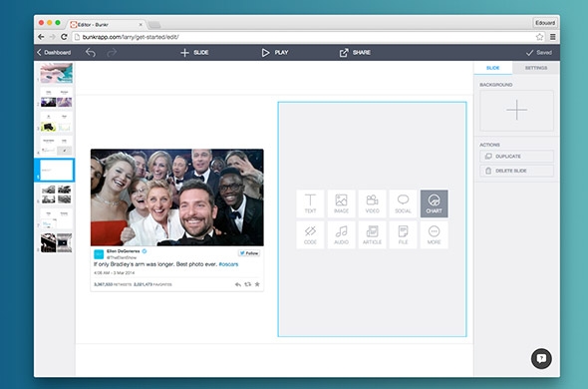Insert a Video block
Viewport: 588px width, 389px height.
point(372,203)
